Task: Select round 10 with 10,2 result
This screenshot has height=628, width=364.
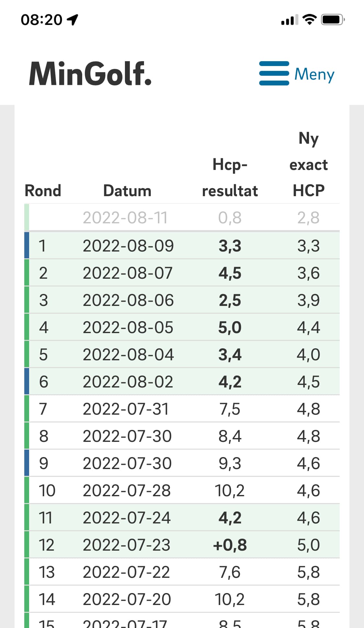Action: (182, 490)
